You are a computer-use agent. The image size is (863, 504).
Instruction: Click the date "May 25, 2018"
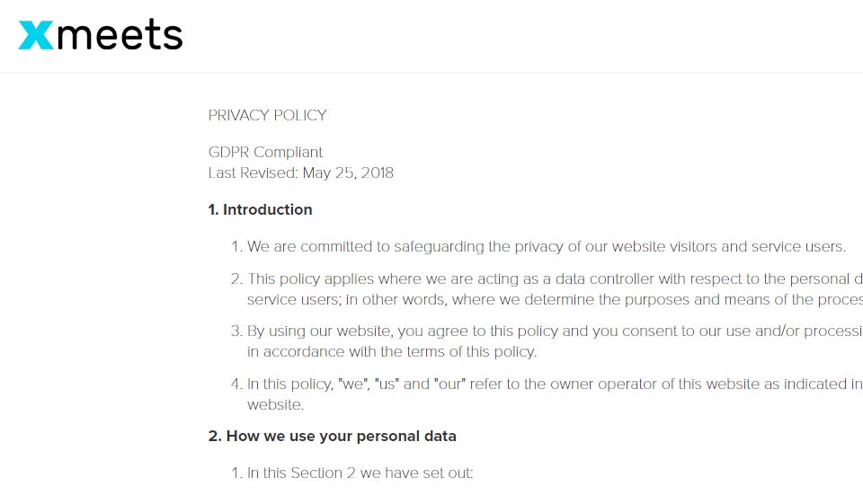(x=348, y=172)
